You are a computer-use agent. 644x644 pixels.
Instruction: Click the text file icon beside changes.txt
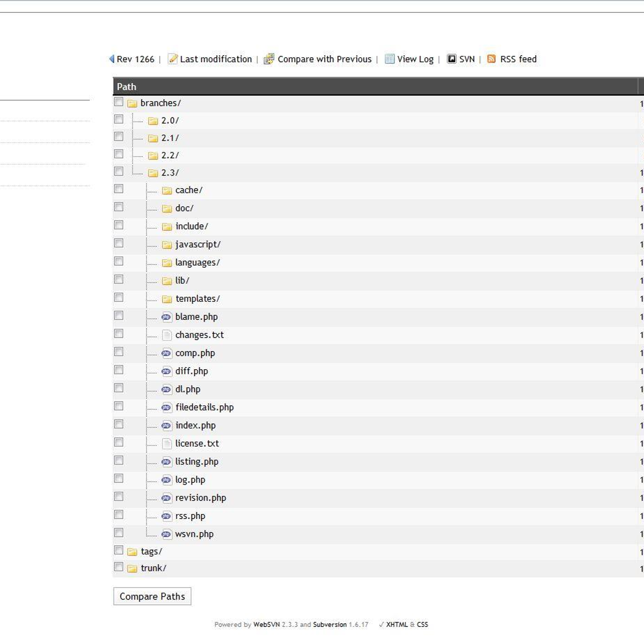[x=166, y=334]
